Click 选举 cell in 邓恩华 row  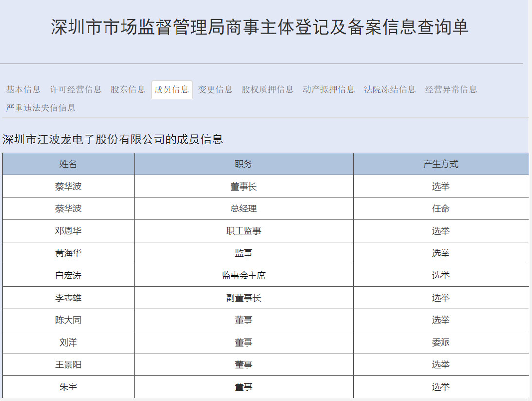(441, 231)
